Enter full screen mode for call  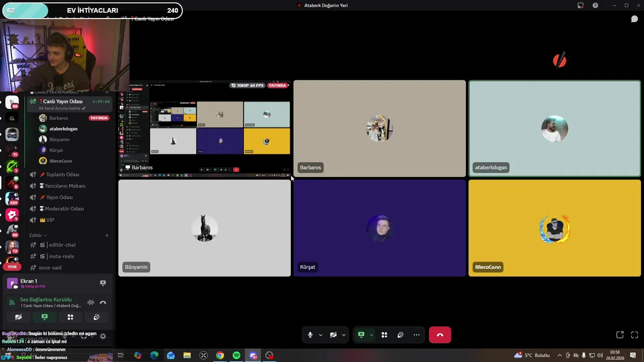(634, 335)
